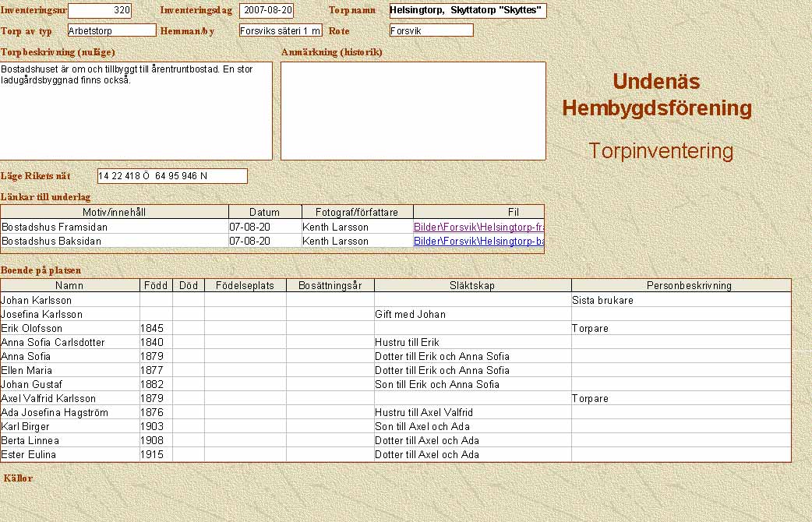Click the Rote field containing Forsvik
Image resolution: width=812 pixels, height=522 pixels.
tap(431, 30)
